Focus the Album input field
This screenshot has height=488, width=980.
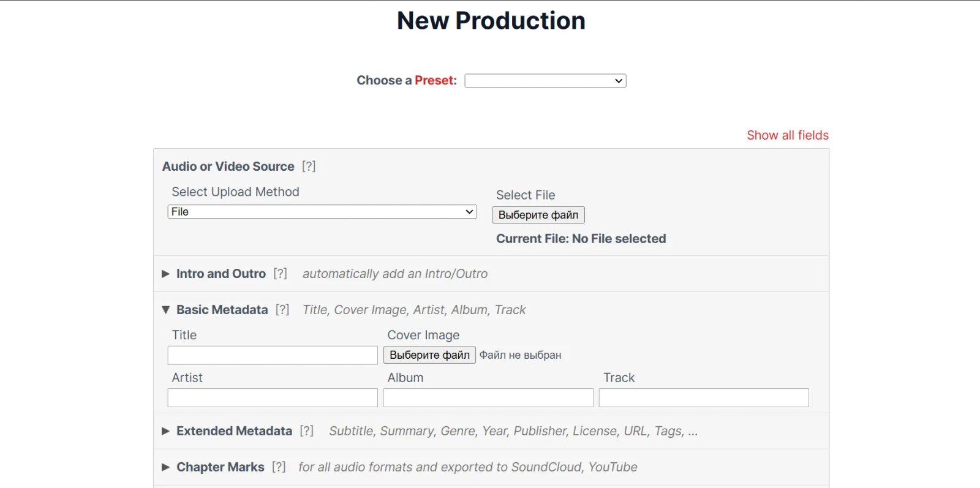pos(488,398)
